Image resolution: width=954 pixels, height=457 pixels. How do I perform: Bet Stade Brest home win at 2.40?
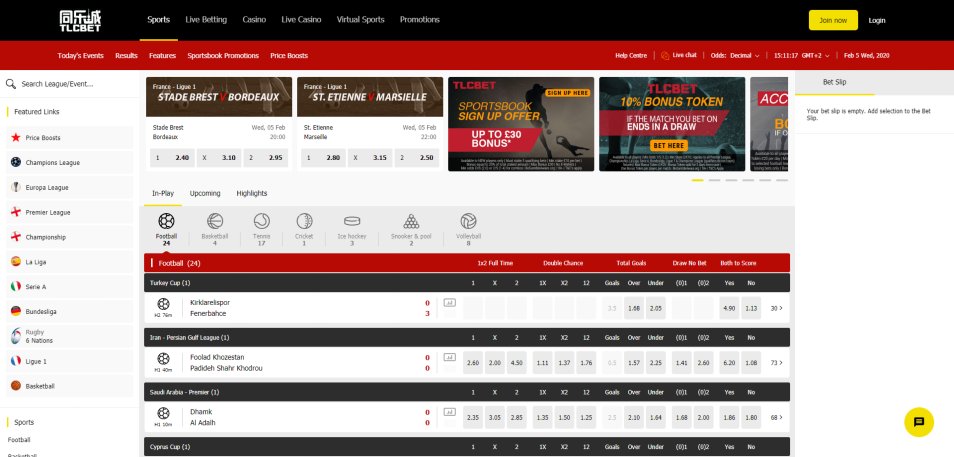172,158
